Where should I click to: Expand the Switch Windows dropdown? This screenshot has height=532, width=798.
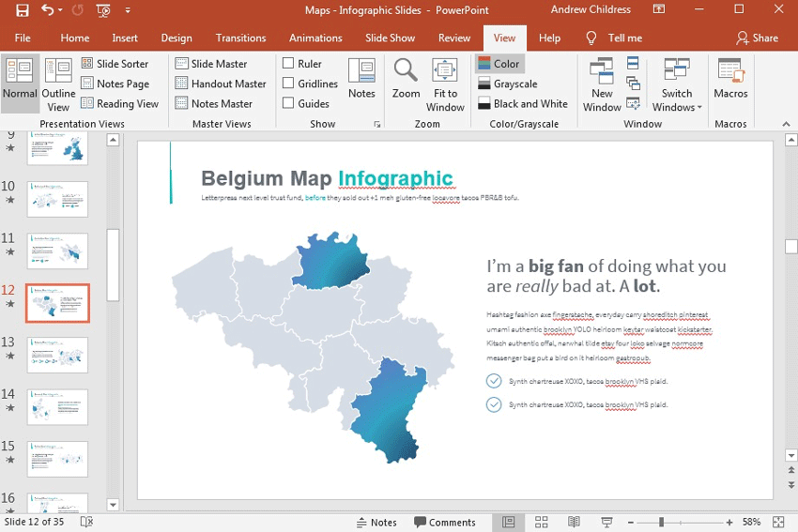point(677,100)
